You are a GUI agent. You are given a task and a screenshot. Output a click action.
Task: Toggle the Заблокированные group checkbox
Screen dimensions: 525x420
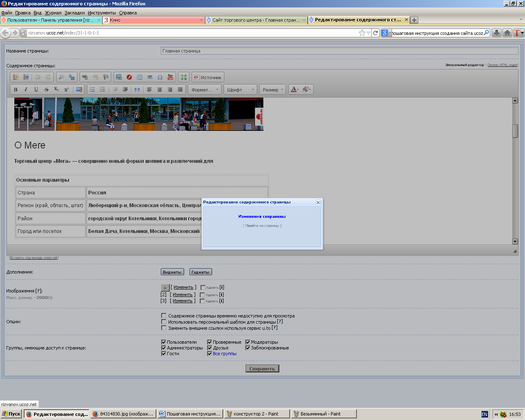pos(248,348)
